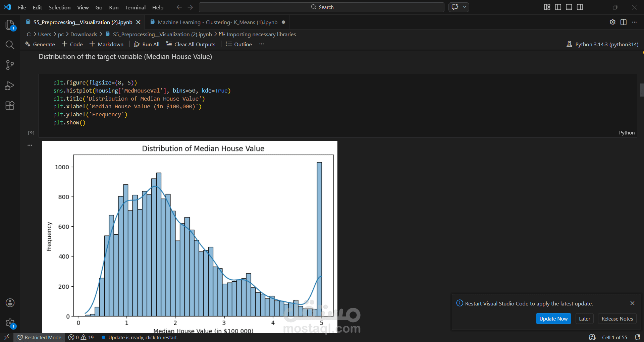Open the Run and Debug view
The image size is (644, 342).
point(10,85)
